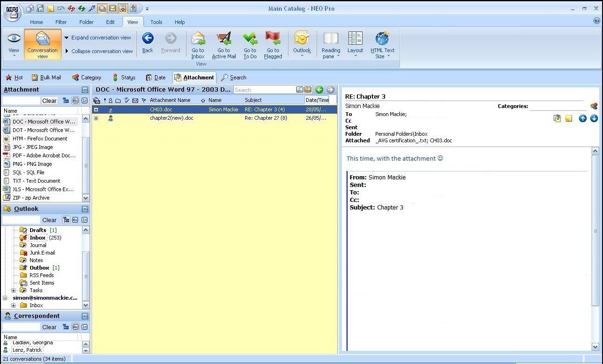Click Clear in the Attachment panel

(49, 101)
